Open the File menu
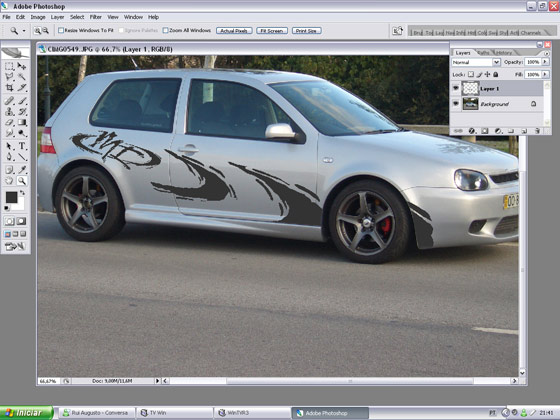Screen dimensions: 560x420 [x=6, y=17]
